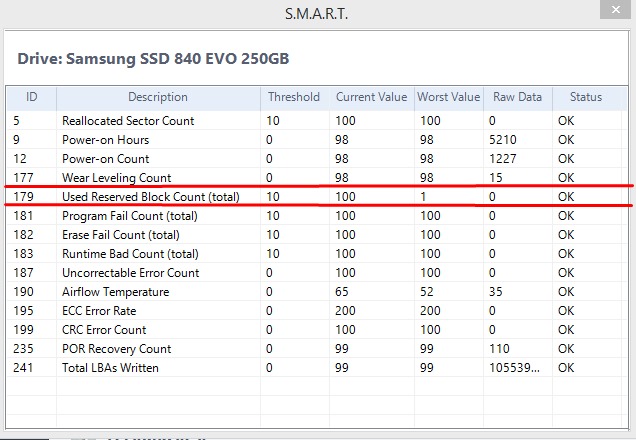Click the drive name Samsung SSD 840 EVO 250GB

click(178, 59)
